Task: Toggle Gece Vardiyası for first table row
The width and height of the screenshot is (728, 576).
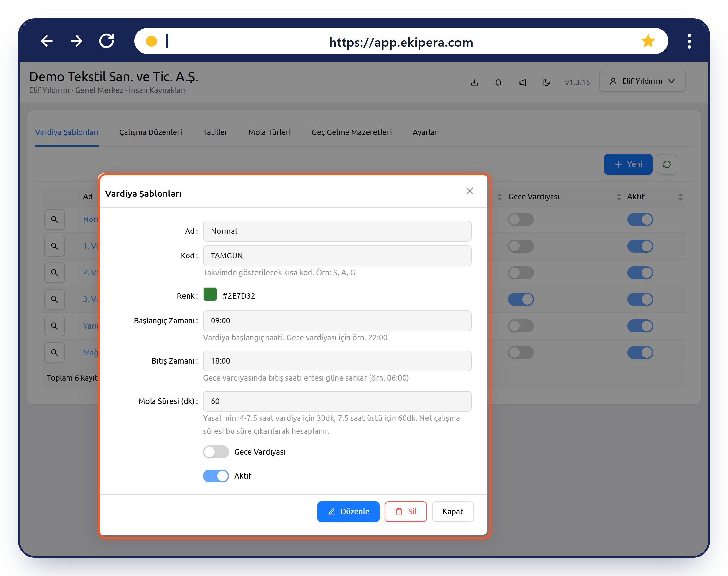Action: click(x=521, y=219)
